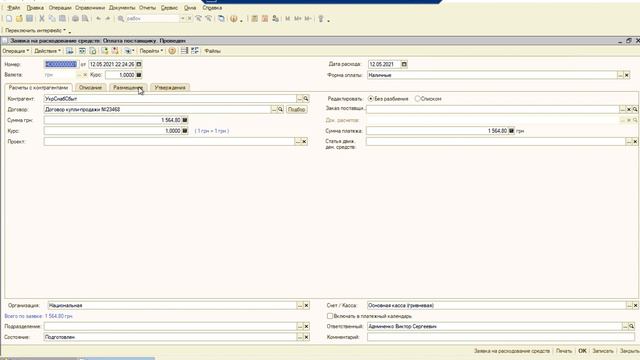Viewport: 640px width, 360px height.
Task: Open the Сервис menu
Action: (x=169, y=8)
